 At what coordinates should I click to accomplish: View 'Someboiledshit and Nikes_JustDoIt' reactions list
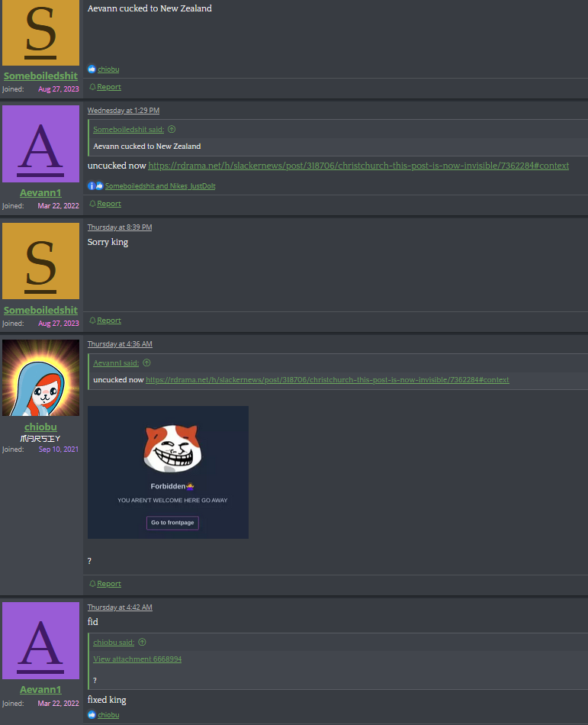click(x=160, y=186)
